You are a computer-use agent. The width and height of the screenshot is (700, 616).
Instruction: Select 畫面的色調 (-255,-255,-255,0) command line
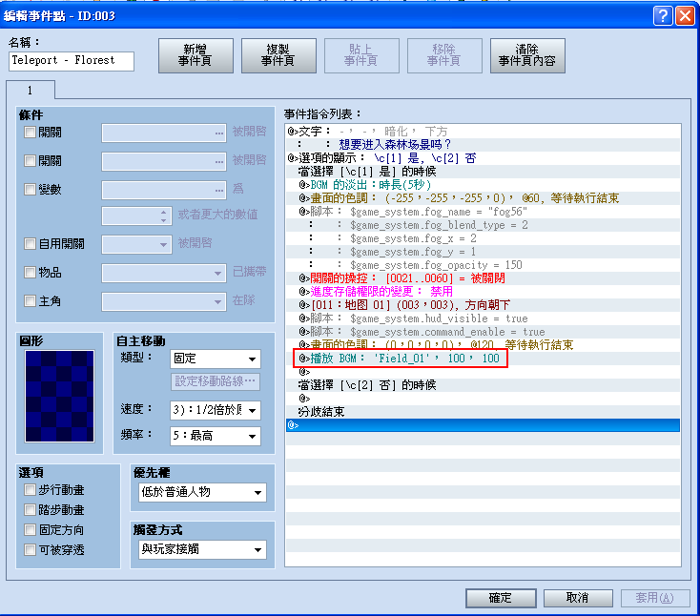pyautogui.click(x=483, y=198)
